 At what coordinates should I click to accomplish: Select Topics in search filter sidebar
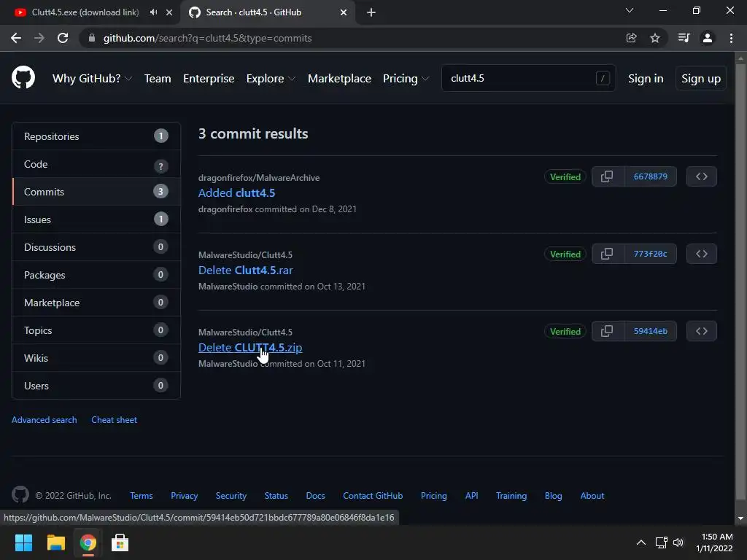[96, 330]
